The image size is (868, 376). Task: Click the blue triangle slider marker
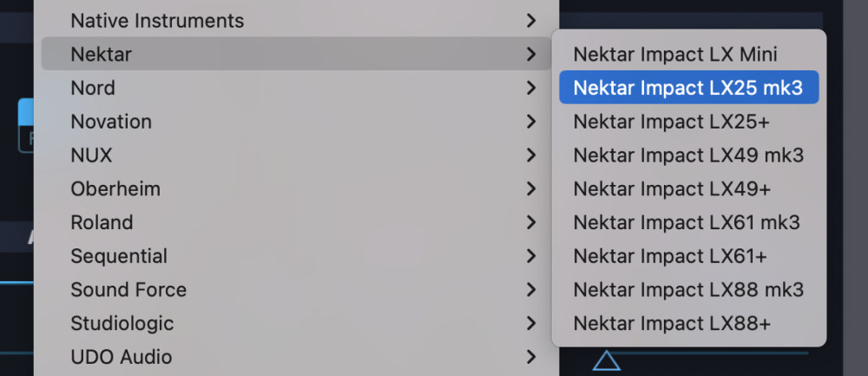[607, 360]
